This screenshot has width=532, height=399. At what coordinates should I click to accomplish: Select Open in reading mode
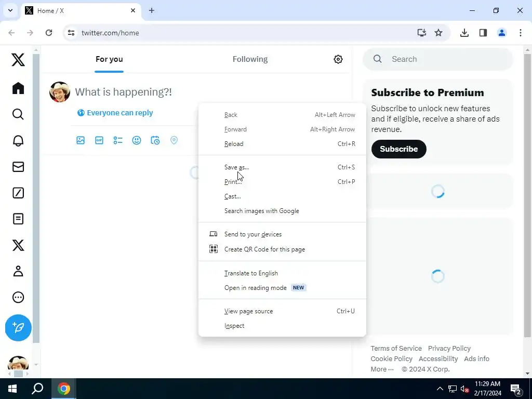coord(282,288)
